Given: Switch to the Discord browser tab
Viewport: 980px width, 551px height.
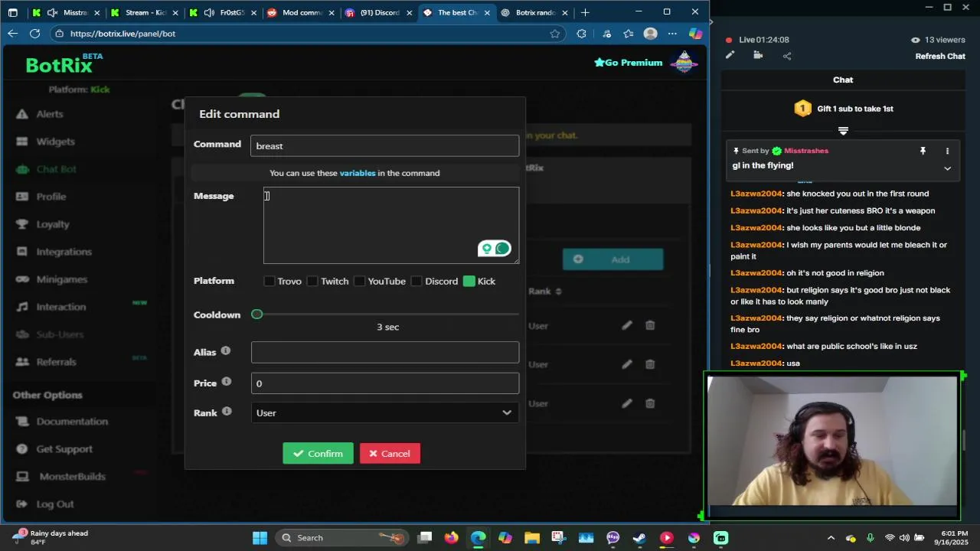Looking at the screenshot, I should coord(379,12).
